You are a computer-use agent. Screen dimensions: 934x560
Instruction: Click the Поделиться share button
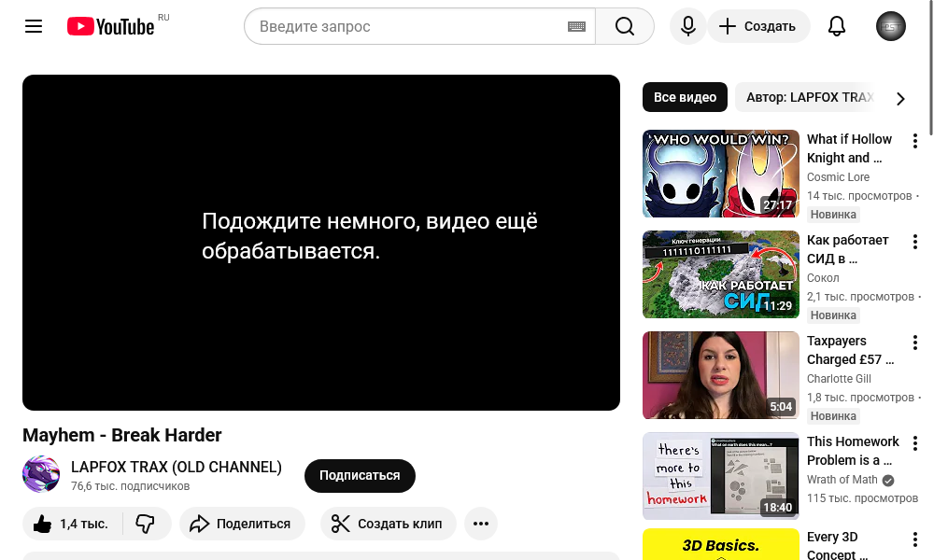click(242, 524)
